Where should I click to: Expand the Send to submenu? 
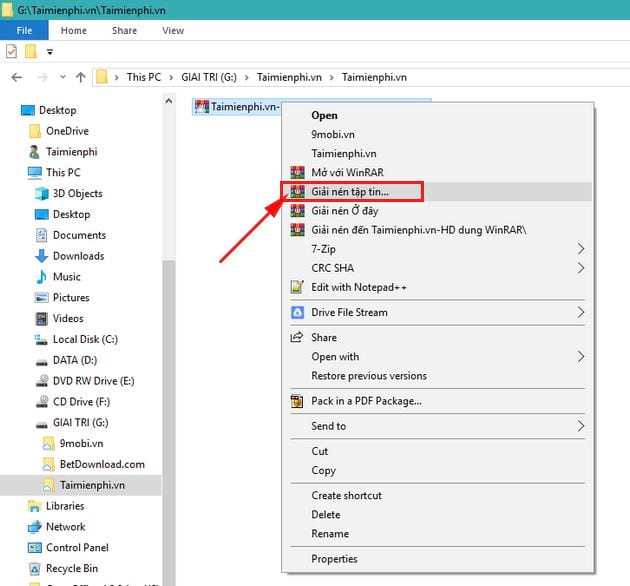[x=580, y=426]
